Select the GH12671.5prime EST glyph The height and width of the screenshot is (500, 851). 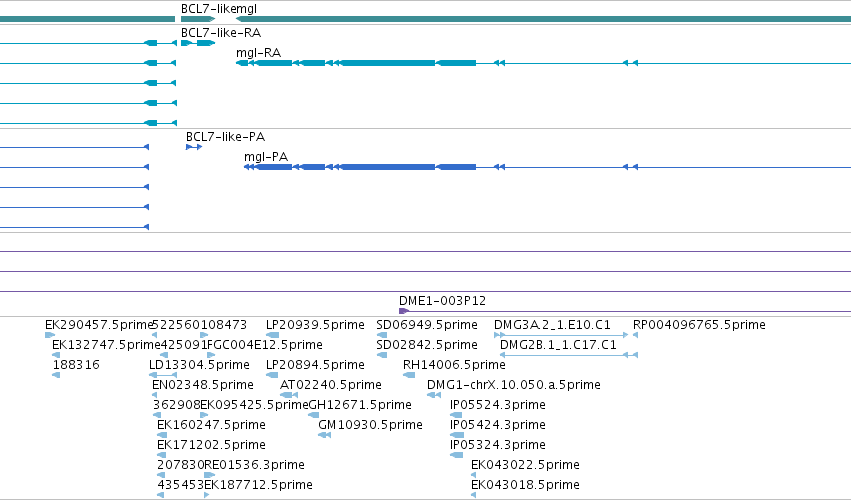tap(314, 415)
